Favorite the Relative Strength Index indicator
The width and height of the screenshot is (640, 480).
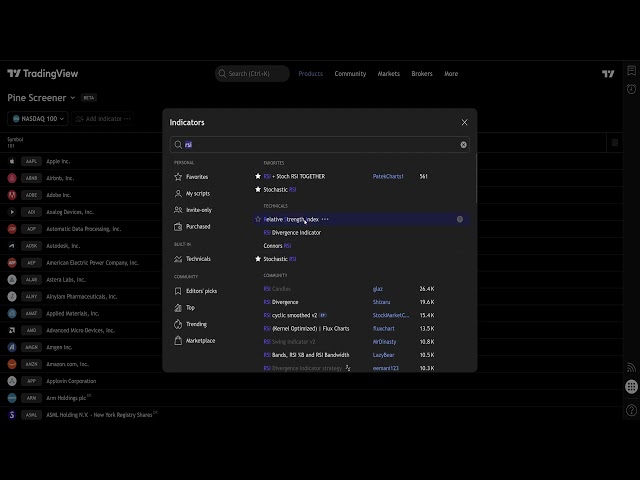tap(258, 219)
